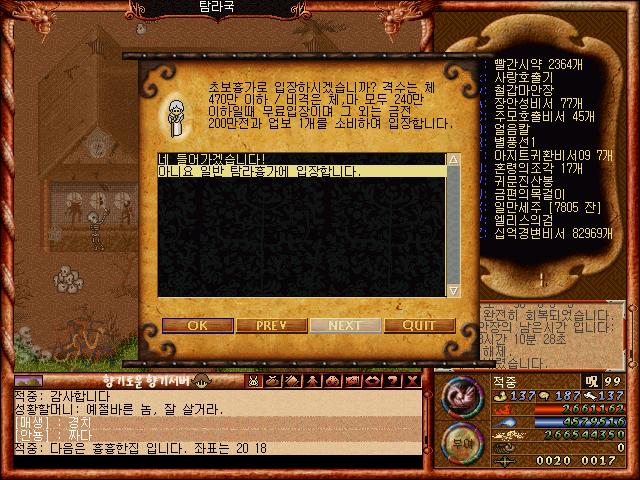640x480 pixels.
Task: Click the red flame health icon
Action: pos(502,409)
